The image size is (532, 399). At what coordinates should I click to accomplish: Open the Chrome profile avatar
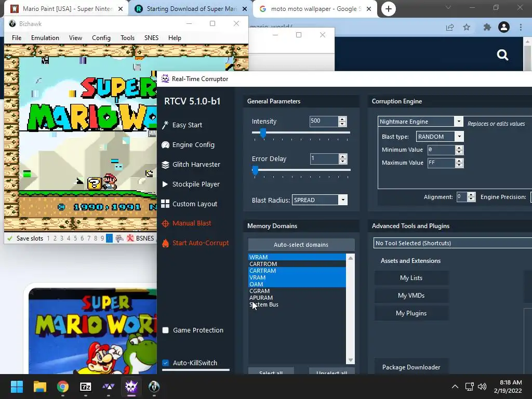[504, 27]
